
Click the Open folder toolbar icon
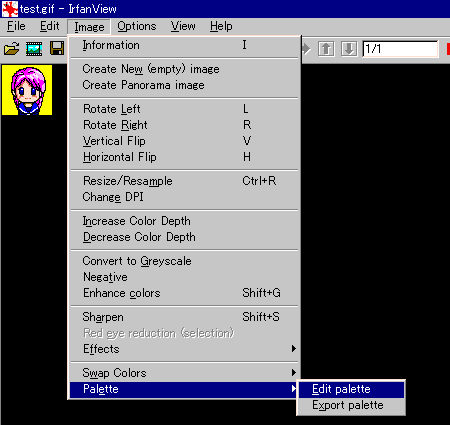12,49
